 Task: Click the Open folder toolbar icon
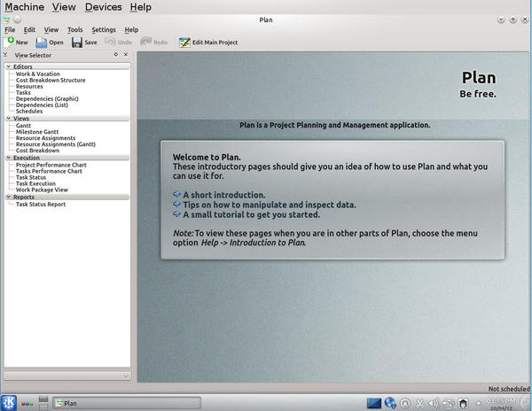42,43
